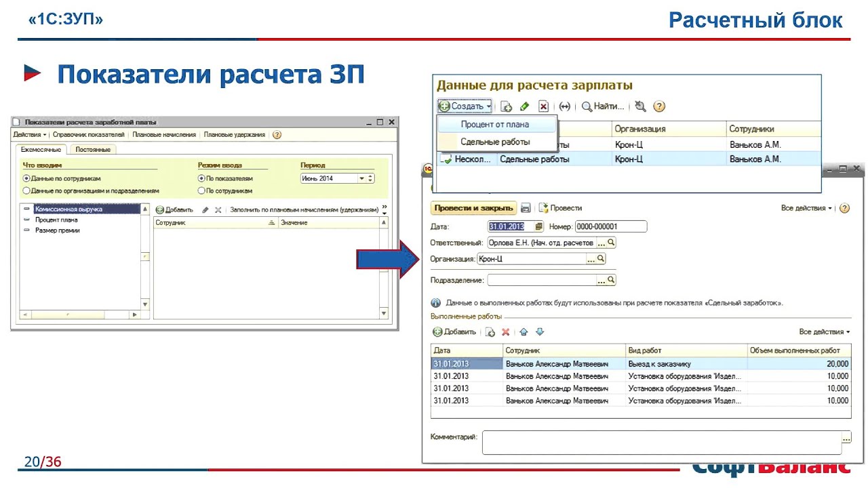The image size is (868, 488).
Task: Click the Дата field with 31.01.2013
Action: 511,226
